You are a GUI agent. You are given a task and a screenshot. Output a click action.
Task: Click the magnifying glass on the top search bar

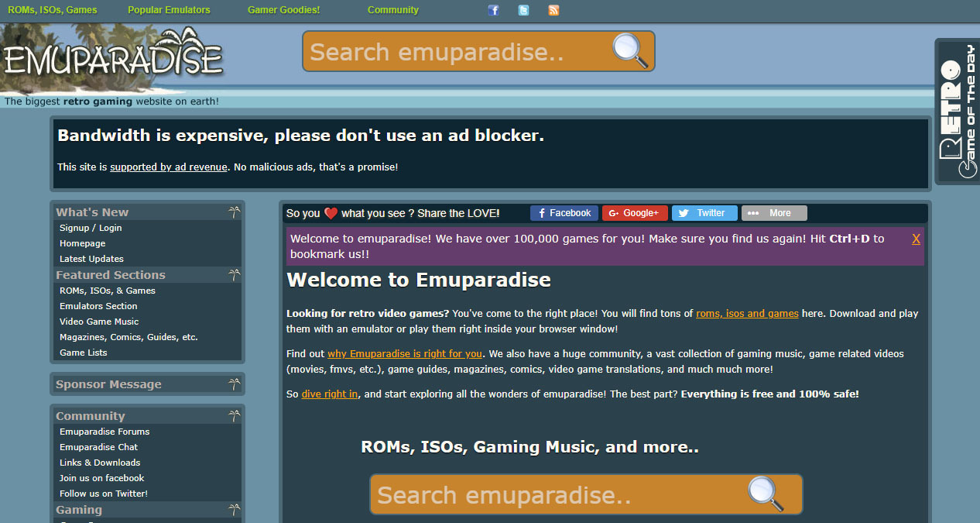629,51
